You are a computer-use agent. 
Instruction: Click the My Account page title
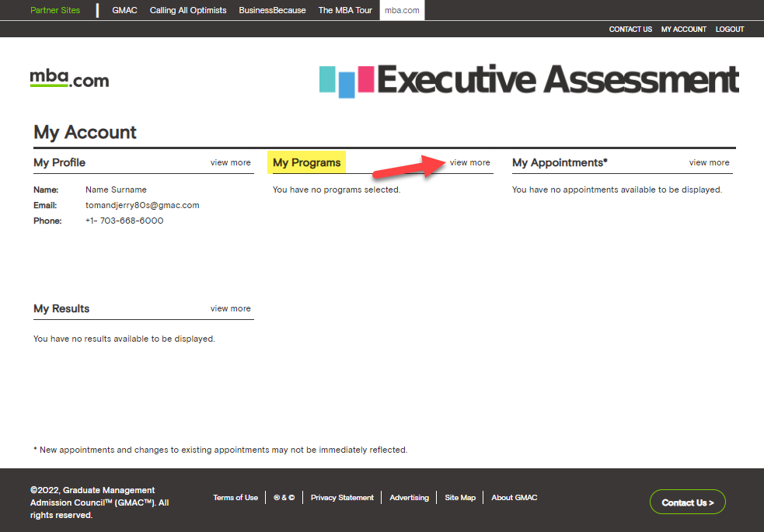[x=85, y=132]
